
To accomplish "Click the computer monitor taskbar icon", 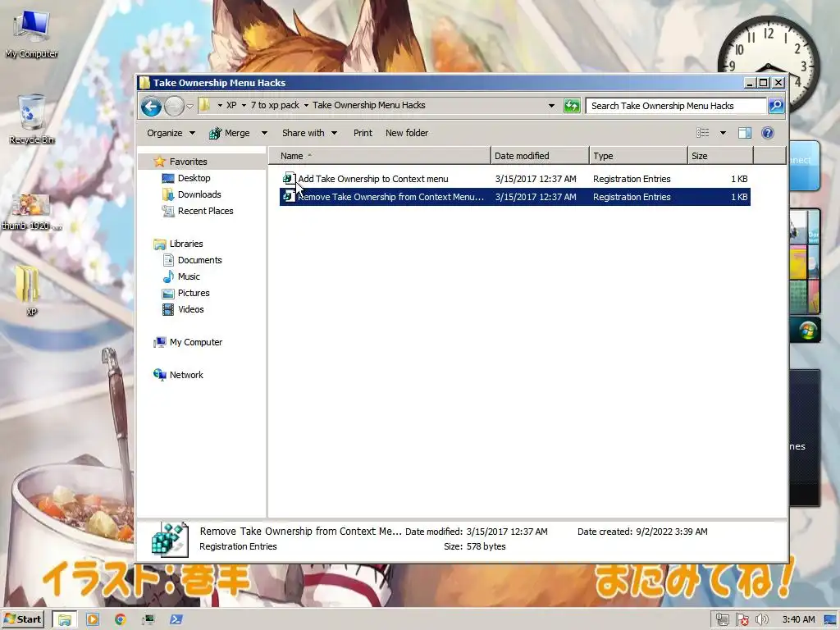I will coord(148,620).
